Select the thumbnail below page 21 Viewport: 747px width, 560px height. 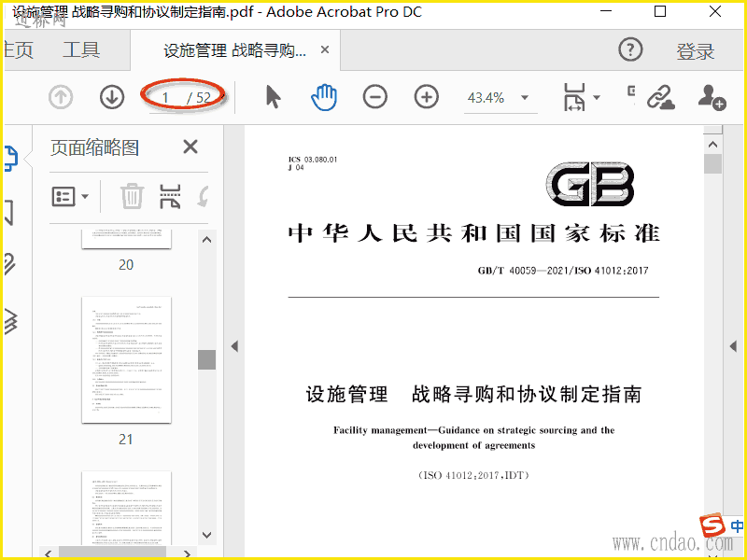pos(126,508)
